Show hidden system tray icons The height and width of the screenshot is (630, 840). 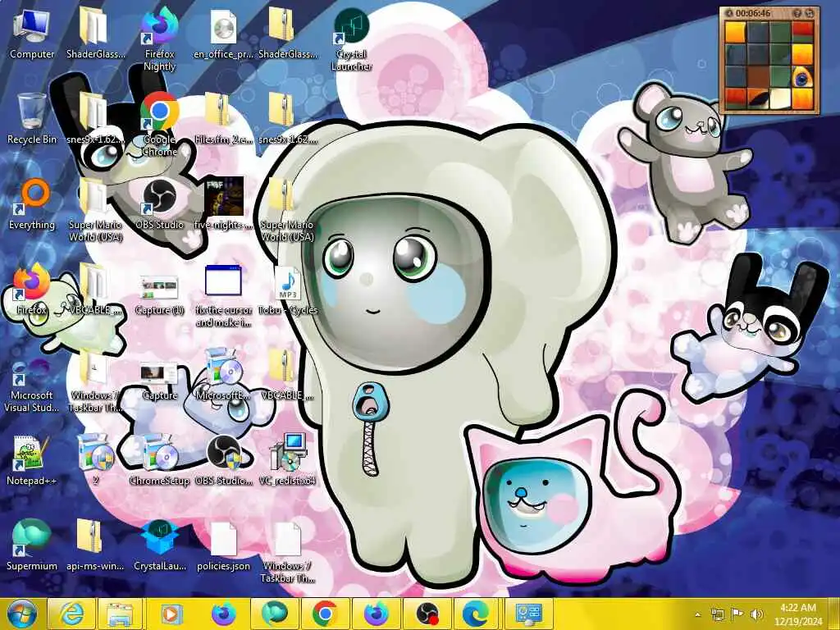click(697, 614)
